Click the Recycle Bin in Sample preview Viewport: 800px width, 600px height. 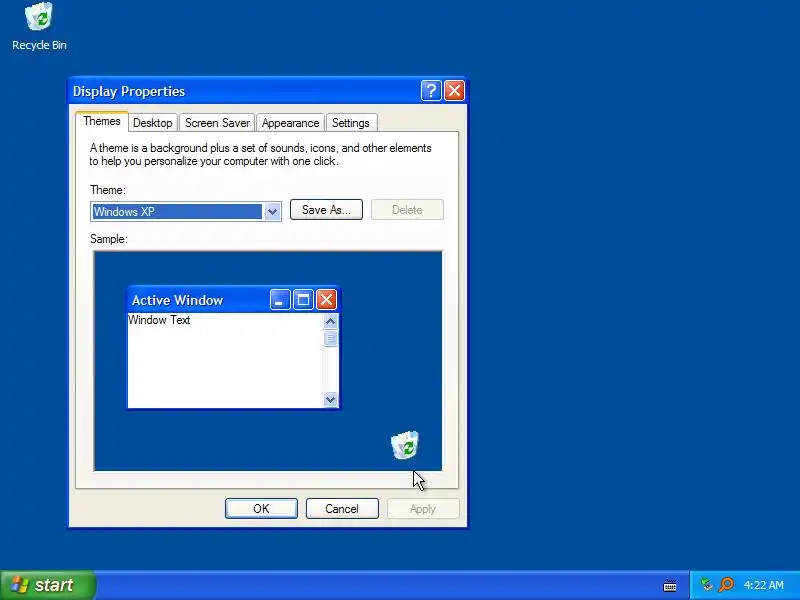tap(405, 445)
